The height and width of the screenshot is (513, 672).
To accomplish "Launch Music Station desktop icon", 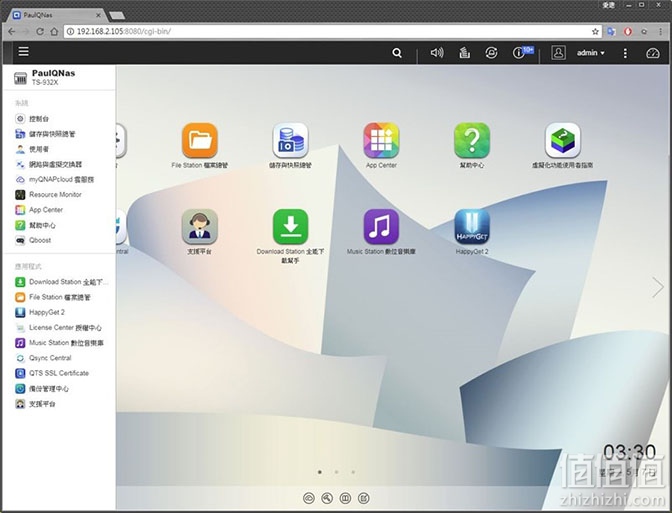I will (x=381, y=227).
